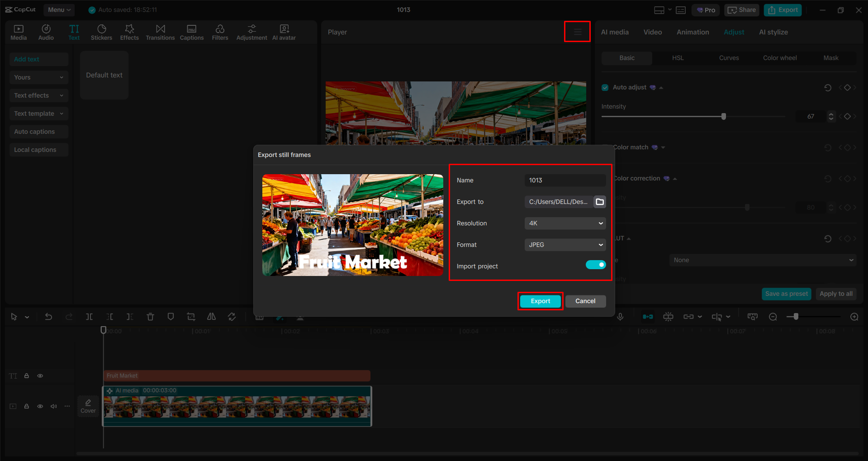Split the clip at the playhead

pos(89,317)
